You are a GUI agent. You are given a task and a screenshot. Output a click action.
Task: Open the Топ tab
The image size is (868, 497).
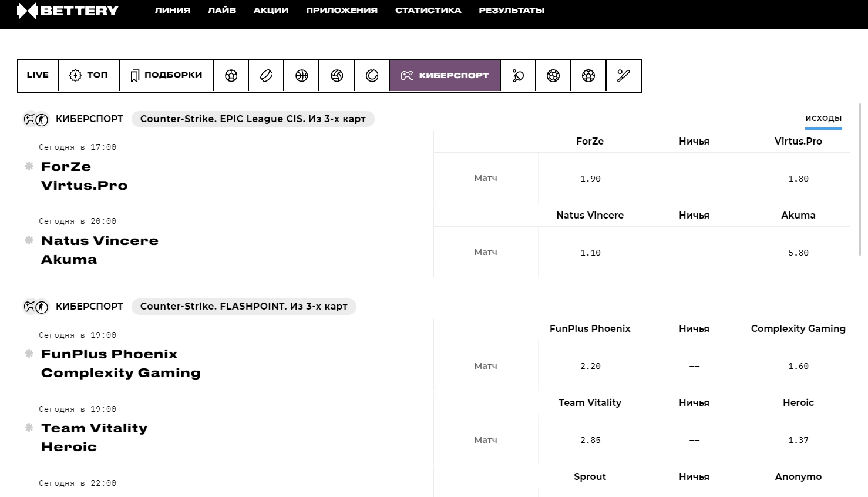coord(89,75)
